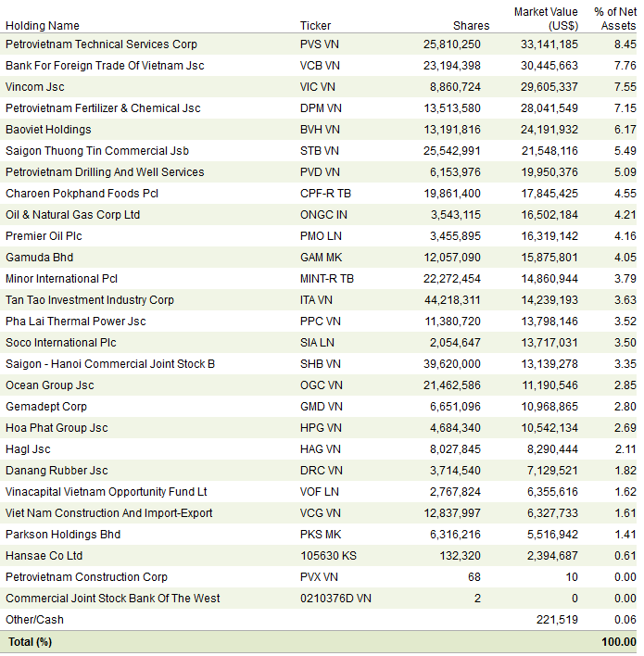Click the Vincom Jsc holding name

tap(34, 87)
